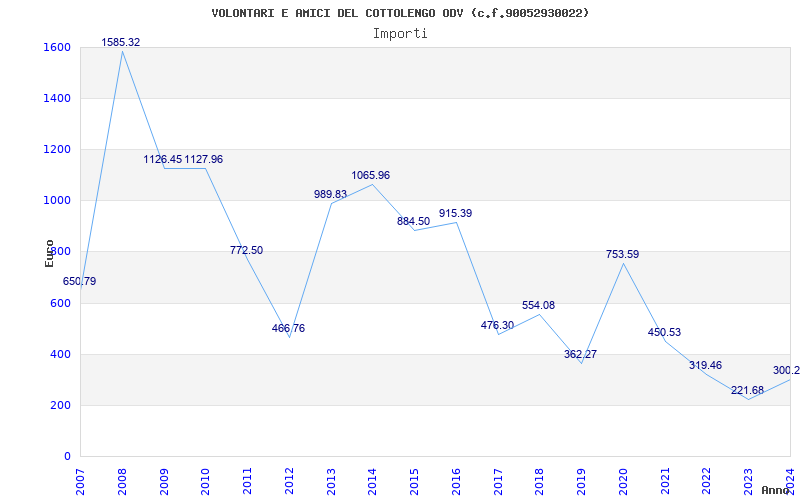Click the 2016 x-axis year label

[x=456, y=481]
